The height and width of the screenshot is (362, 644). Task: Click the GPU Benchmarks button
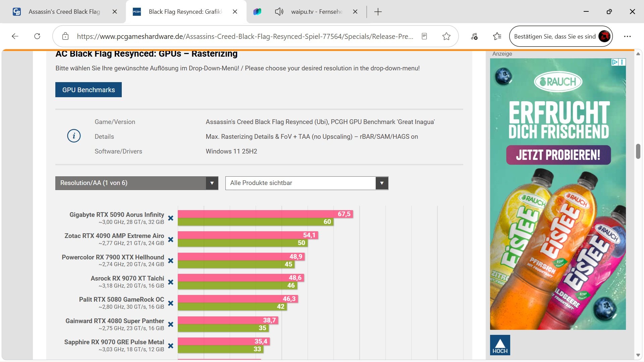point(89,90)
